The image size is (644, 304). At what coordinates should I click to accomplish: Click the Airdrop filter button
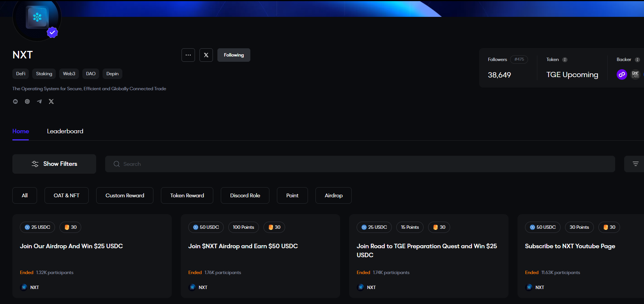coord(333,195)
